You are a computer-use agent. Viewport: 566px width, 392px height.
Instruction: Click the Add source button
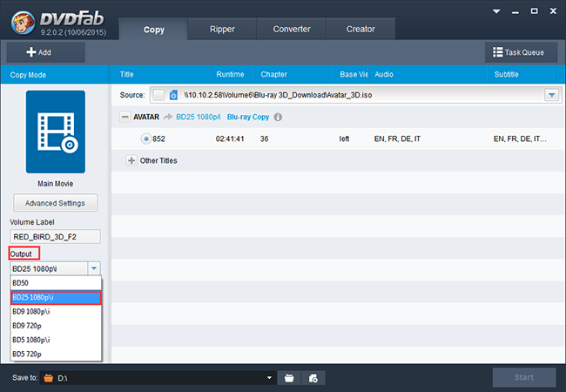45,52
